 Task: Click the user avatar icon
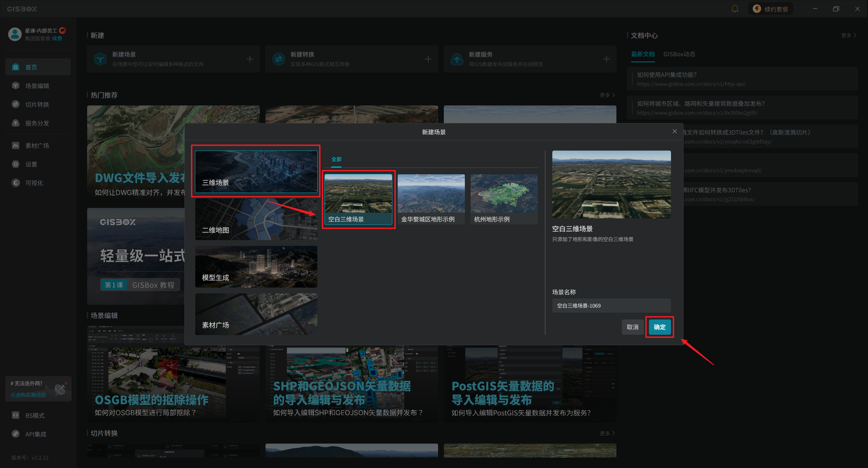pos(15,34)
